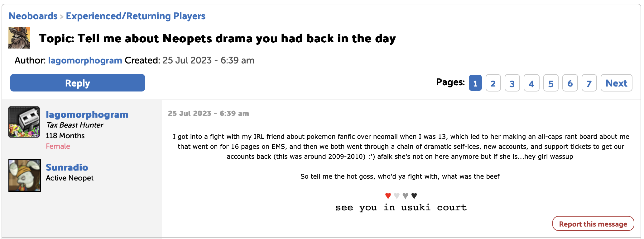Click the dark gray heart in signature
This screenshot has width=644, height=239.
click(405, 196)
